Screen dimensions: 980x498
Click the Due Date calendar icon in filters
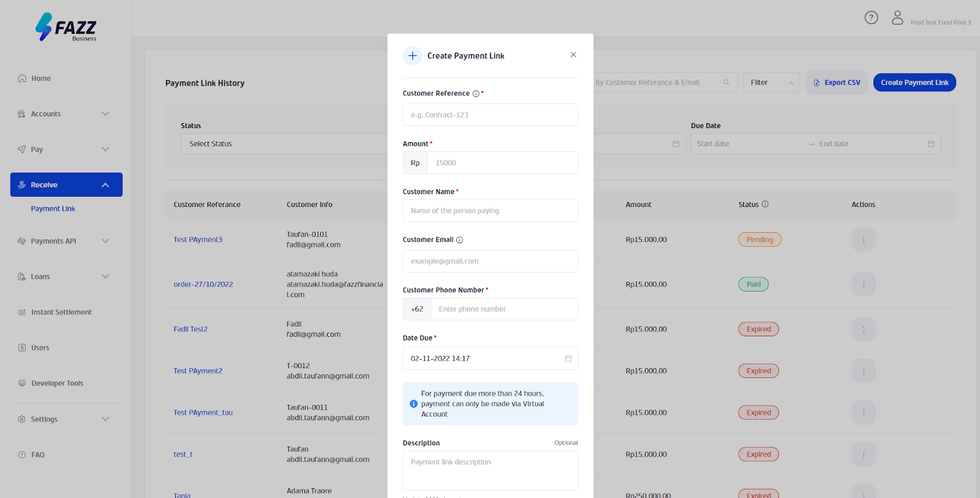tap(930, 144)
